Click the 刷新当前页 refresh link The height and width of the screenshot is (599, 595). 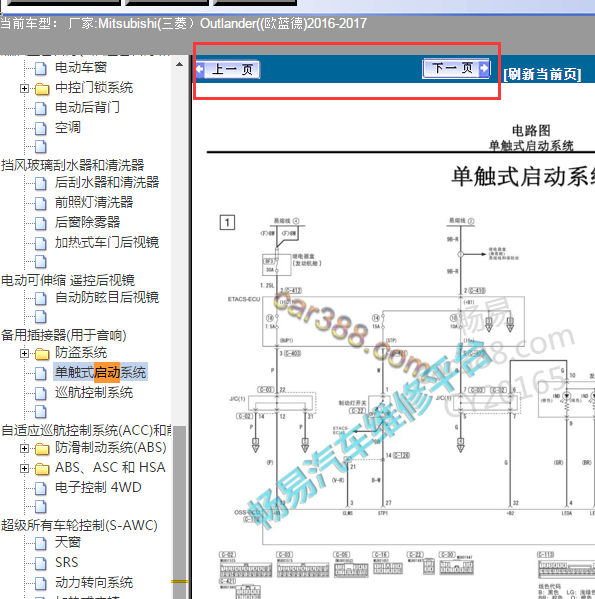point(542,74)
